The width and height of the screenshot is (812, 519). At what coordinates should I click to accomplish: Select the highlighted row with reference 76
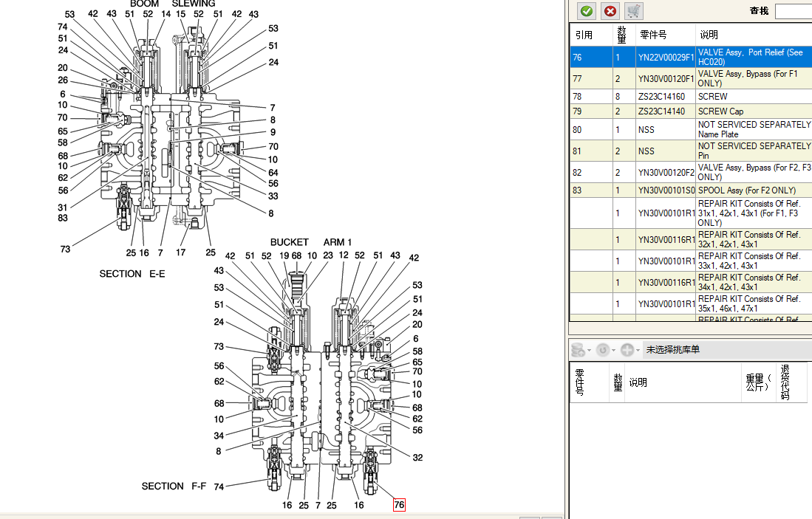point(691,57)
